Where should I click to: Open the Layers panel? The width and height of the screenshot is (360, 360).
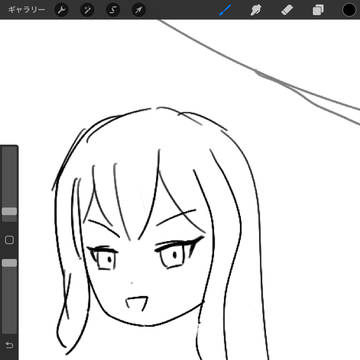click(318, 10)
